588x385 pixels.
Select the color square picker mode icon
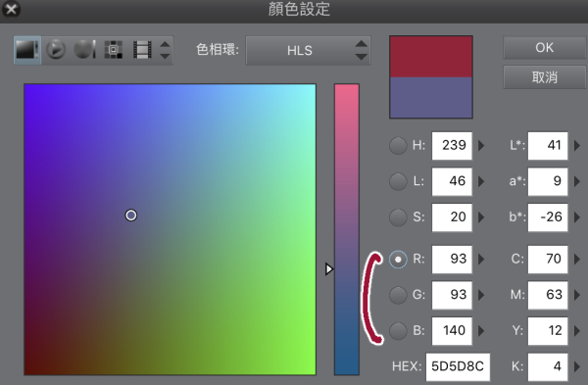coord(27,50)
